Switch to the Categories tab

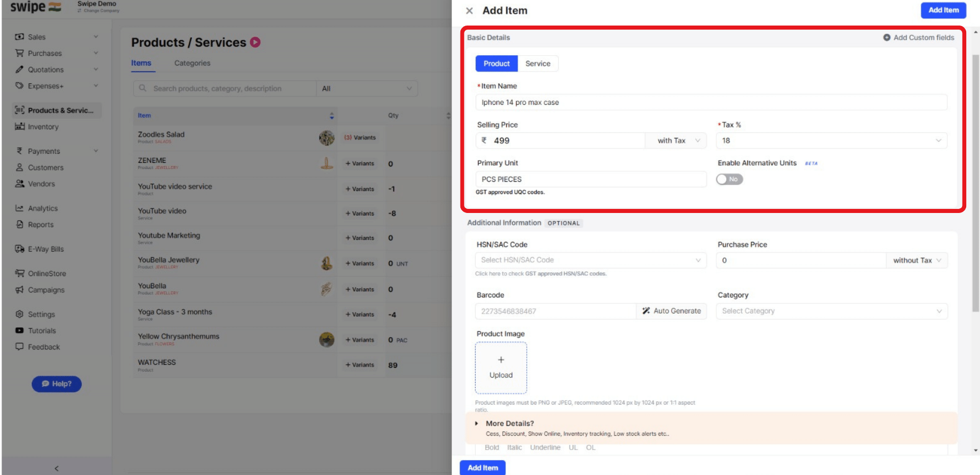pyautogui.click(x=192, y=63)
